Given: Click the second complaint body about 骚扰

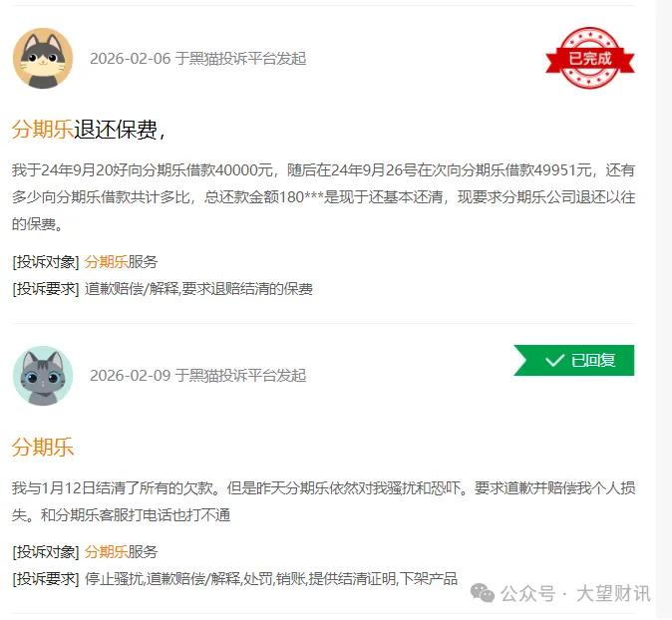Looking at the screenshot, I should [x=324, y=501].
